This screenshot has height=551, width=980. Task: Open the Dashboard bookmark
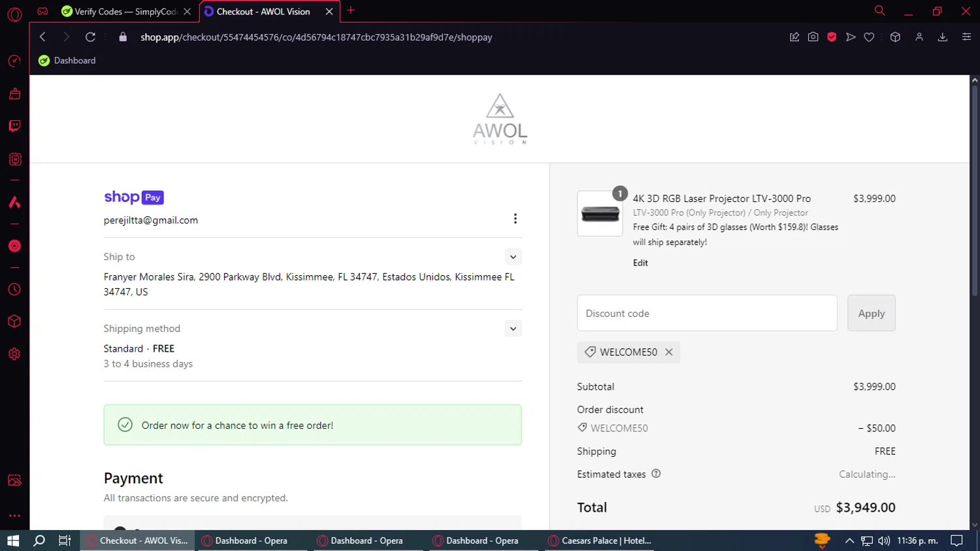point(67,60)
